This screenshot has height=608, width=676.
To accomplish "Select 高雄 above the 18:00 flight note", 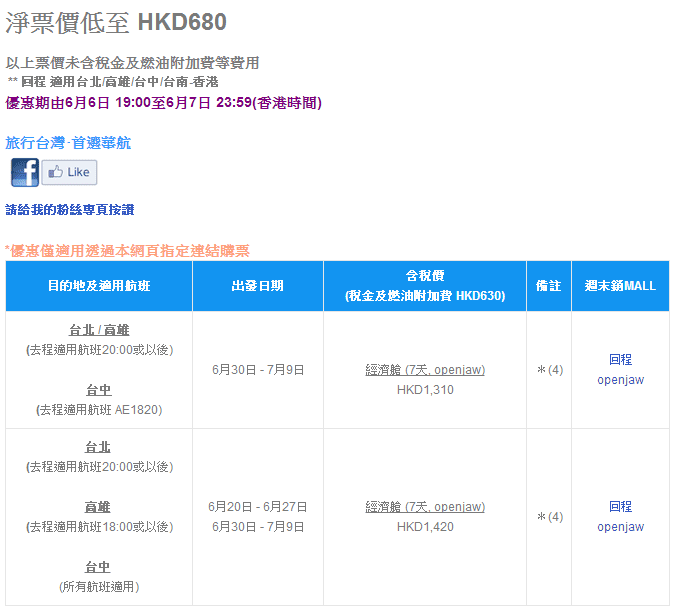I will click(98, 506).
